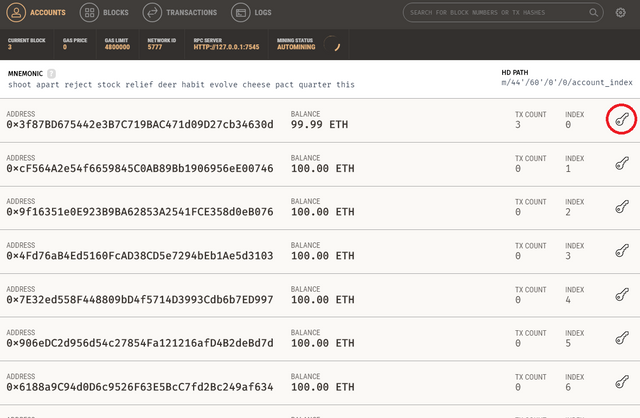Click the Current Block value 3

point(10,47)
